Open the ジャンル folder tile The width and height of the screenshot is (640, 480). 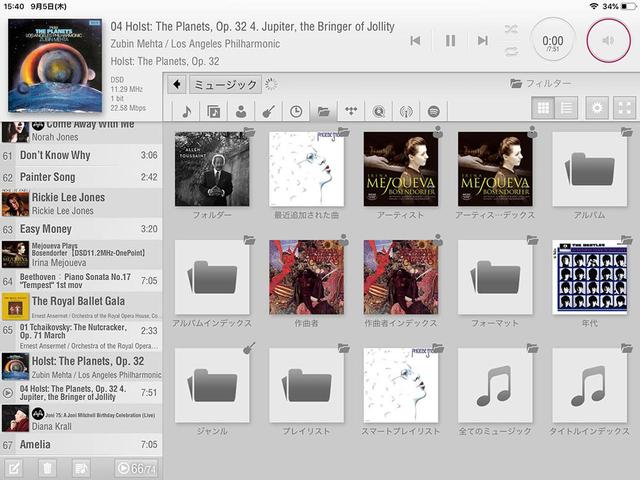click(212, 385)
